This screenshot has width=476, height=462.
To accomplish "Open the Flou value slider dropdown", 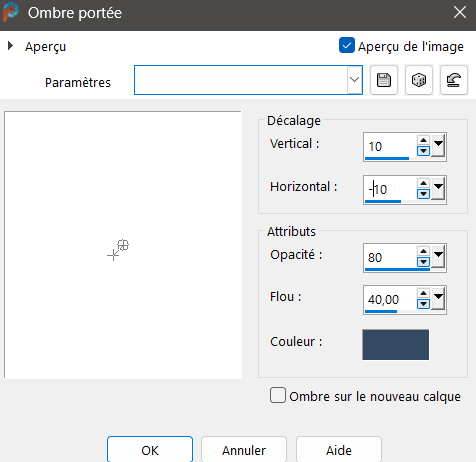I will tap(438, 298).
